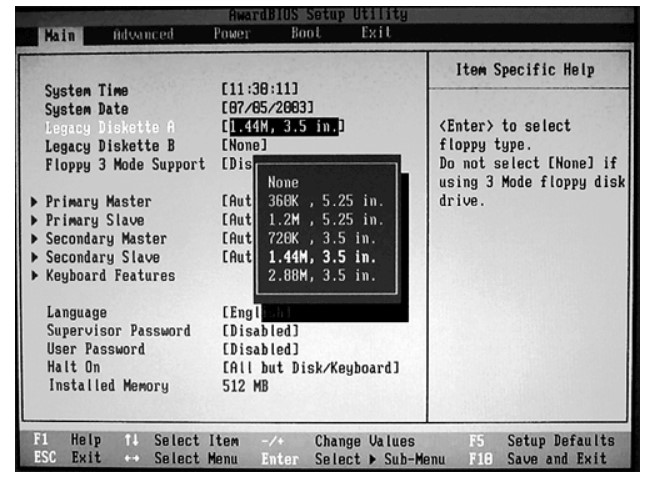Expand the Primary Slave sub-menu arrow
This screenshot has height=491, width=656.
coord(35,220)
